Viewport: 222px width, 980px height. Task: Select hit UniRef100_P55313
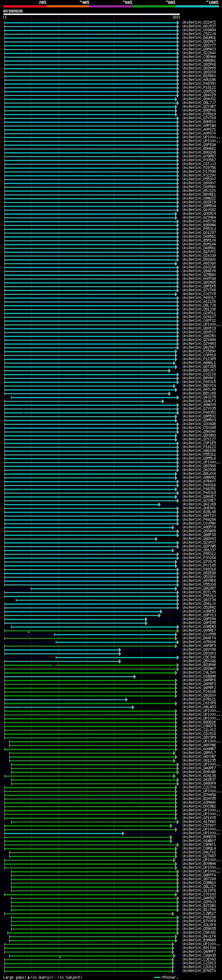pos(199,229)
